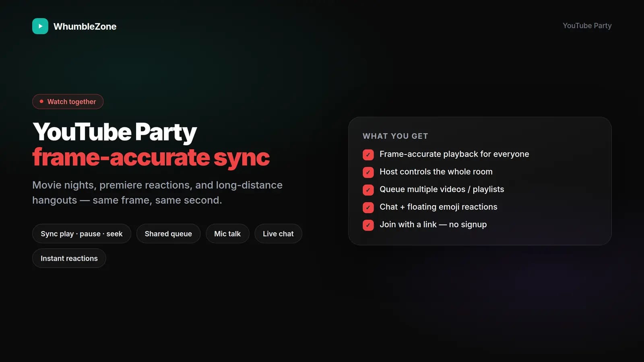This screenshot has width=644, height=362.
Task: Select the Mic talk chip
Action: [227, 234]
